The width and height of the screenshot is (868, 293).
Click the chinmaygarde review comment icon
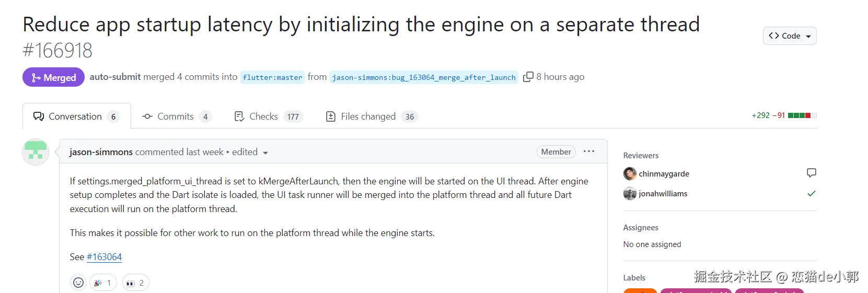[811, 173]
